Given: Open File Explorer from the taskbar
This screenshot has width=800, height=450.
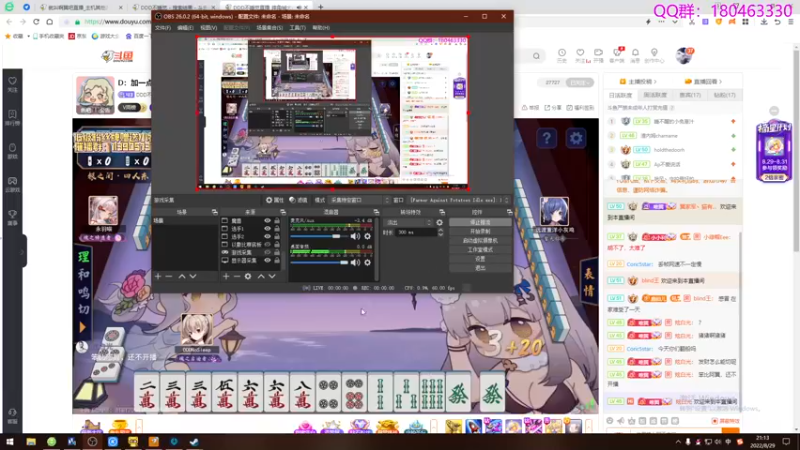Looking at the screenshot, I should click(31, 442).
